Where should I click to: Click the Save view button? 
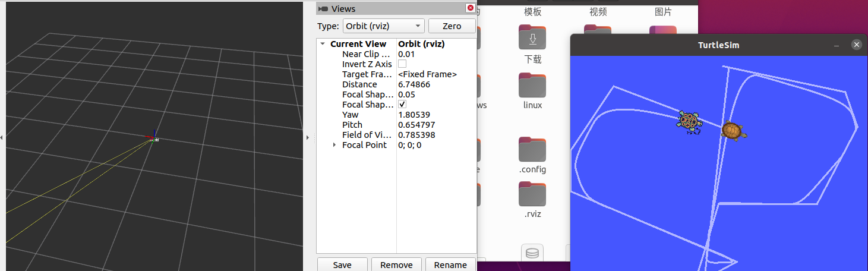point(342,264)
